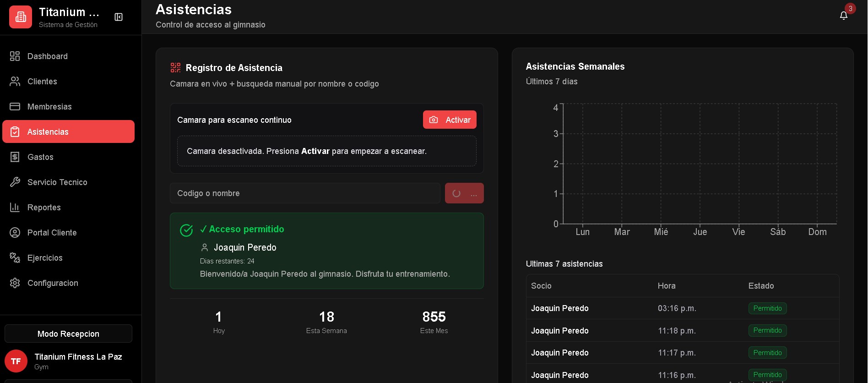Click the TF avatar circle
Screen dimensions: 868x383
(16, 361)
